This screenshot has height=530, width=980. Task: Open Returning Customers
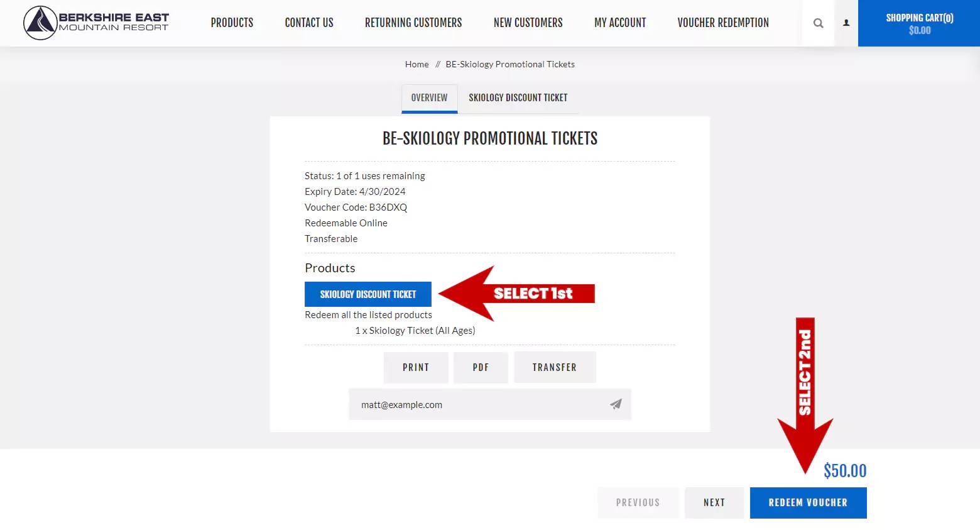tap(413, 23)
